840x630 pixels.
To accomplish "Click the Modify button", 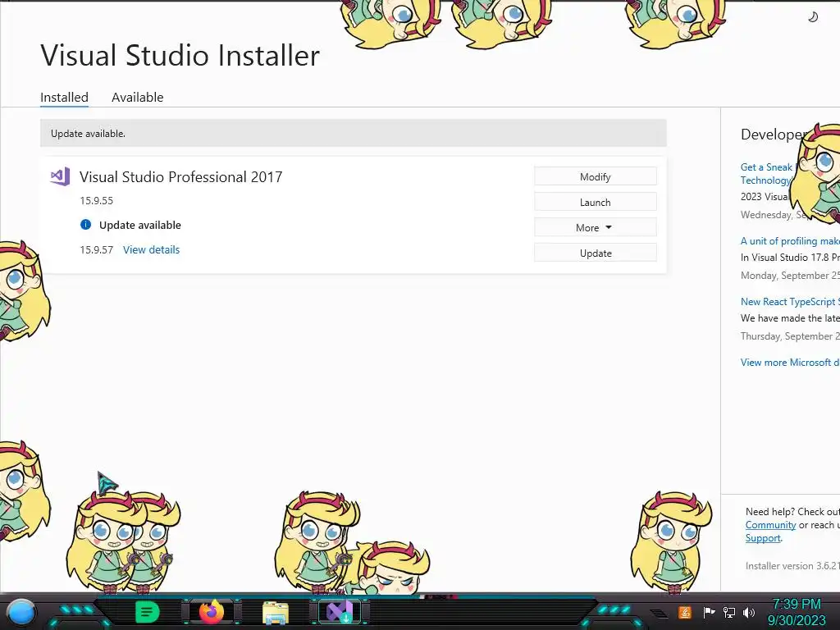I will point(596,177).
